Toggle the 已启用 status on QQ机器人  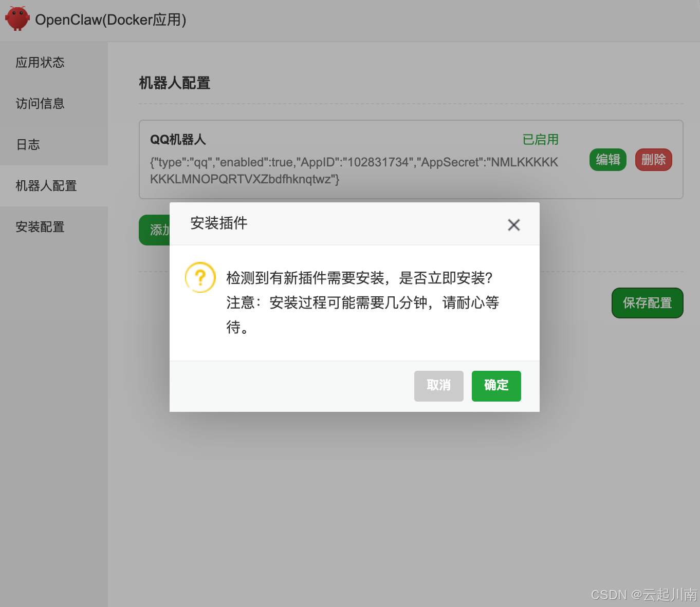click(x=540, y=139)
